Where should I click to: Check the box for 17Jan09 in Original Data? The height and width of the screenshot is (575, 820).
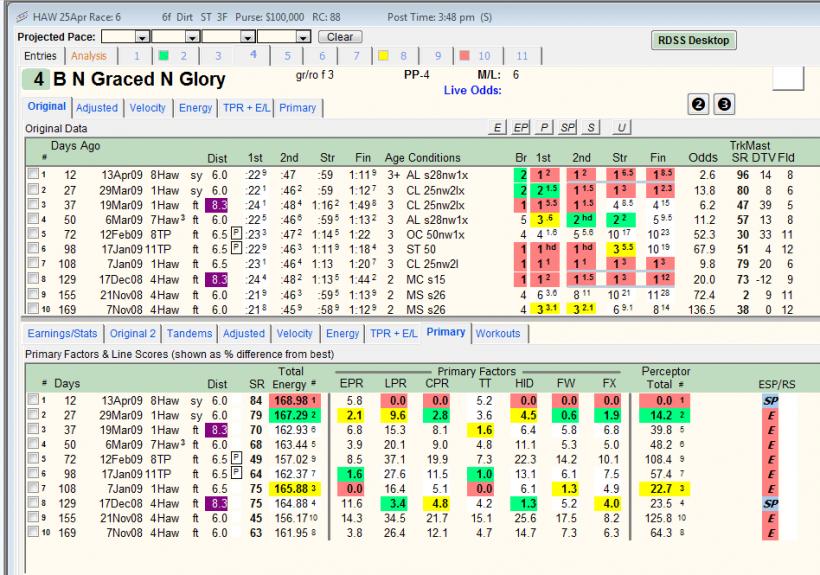pos(33,248)
